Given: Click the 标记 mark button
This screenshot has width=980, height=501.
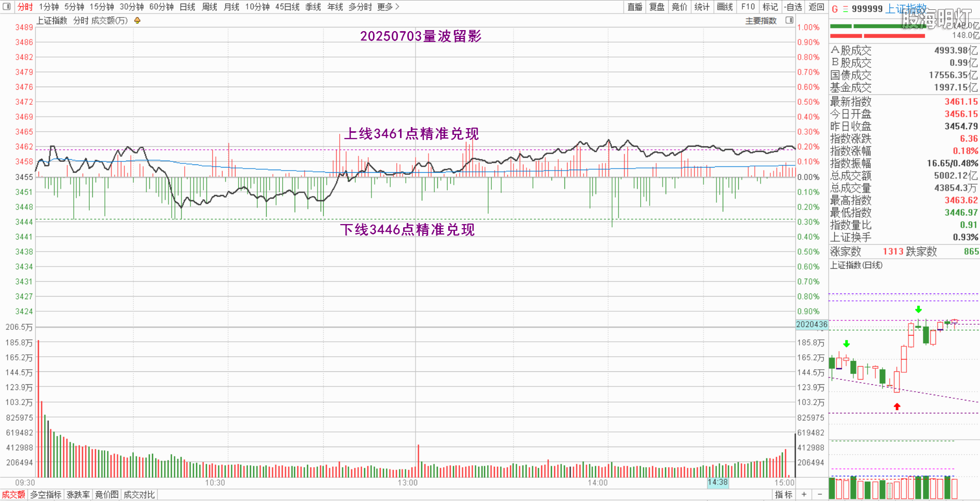Looking at the screenshot, I should click(x=770, y=7).
